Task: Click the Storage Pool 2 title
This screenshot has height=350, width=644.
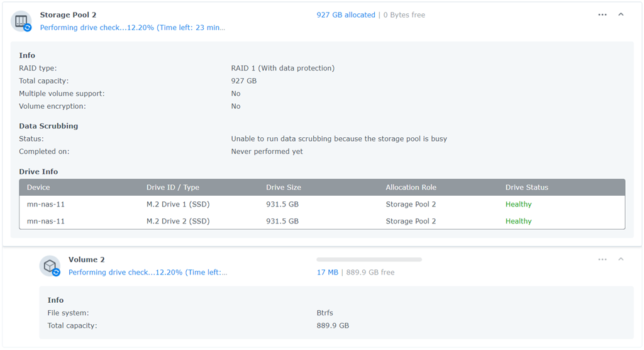Action: 68,15
